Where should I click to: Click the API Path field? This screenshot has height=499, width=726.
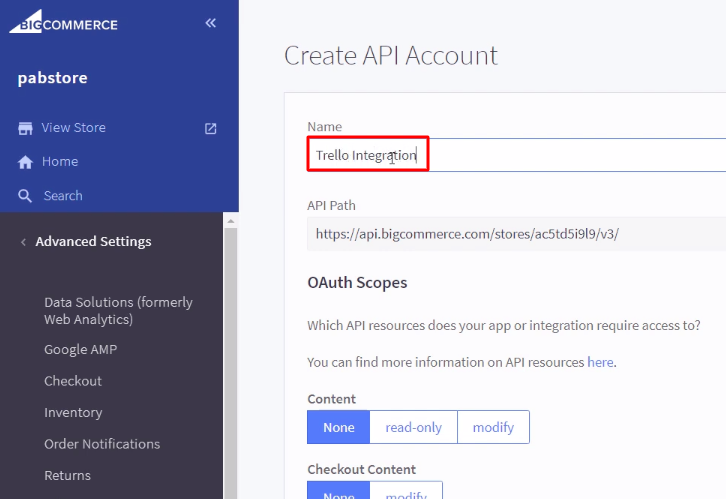pyautogui.click(x=516, y=234)
